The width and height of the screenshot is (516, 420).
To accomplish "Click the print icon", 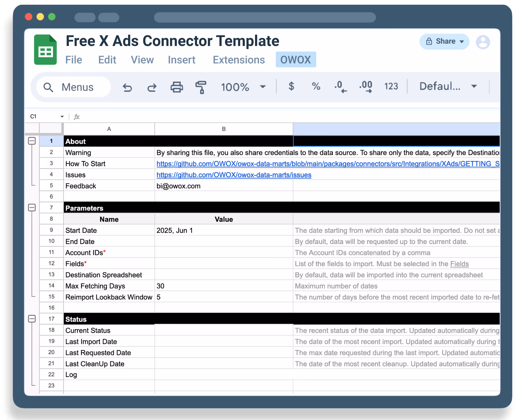I will coord(177,87).
